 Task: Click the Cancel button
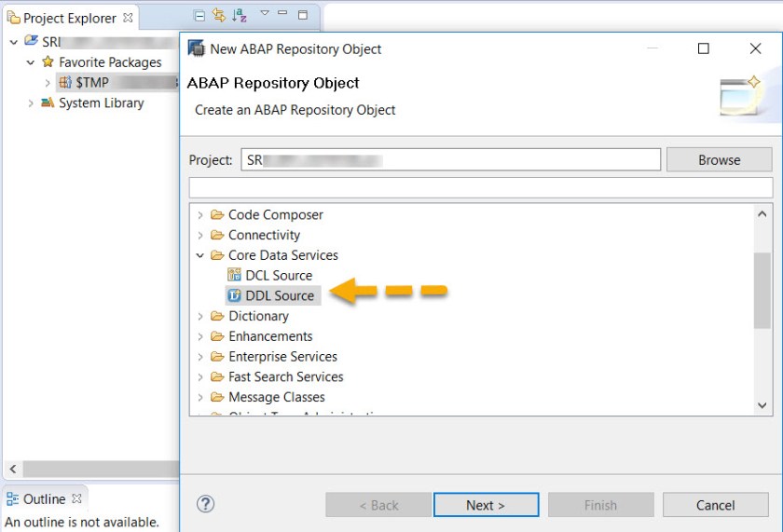715,505
